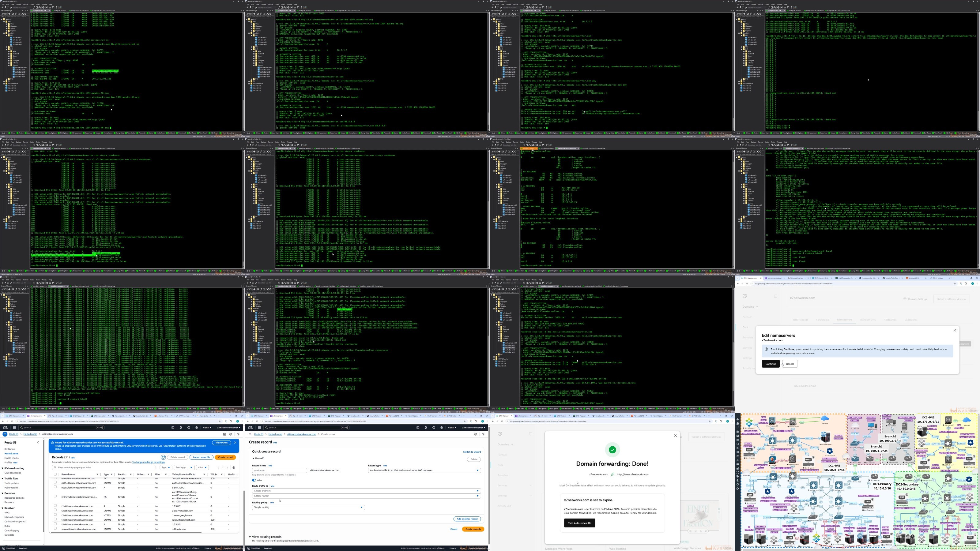Open the settings gear on the Create record page

coord(442,427)
